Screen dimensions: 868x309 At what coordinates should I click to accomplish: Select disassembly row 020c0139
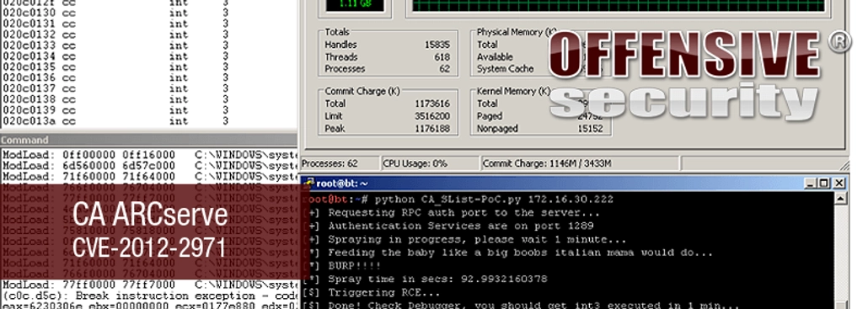(115, 110)
